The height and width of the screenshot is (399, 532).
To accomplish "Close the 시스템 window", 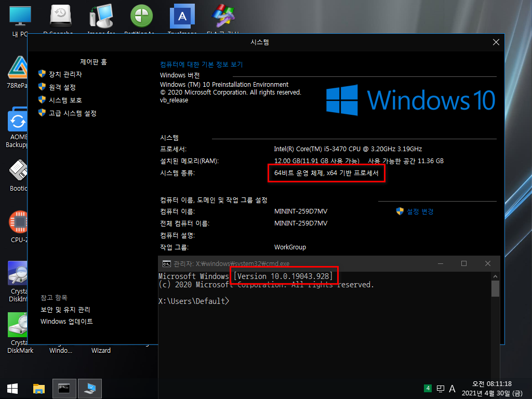I will pyautogui.click(x=496, y=42).
